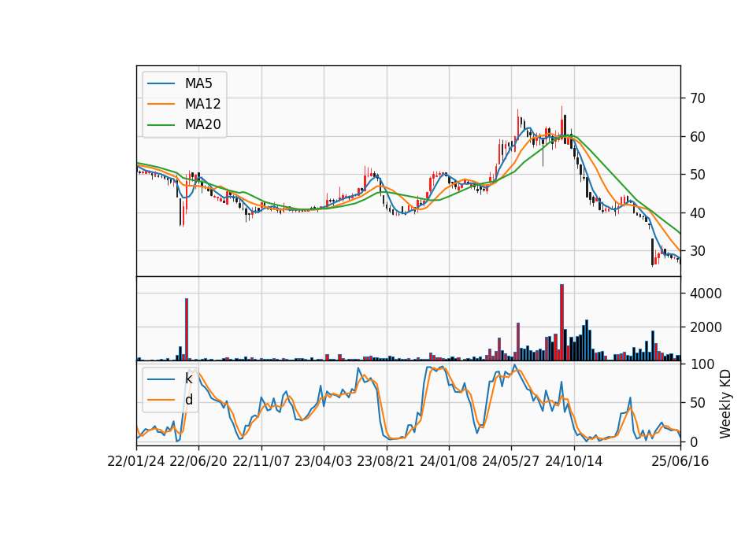This screenshot has height=543, width=756.
Task: Click the d legend label
Action: (189, 400)
